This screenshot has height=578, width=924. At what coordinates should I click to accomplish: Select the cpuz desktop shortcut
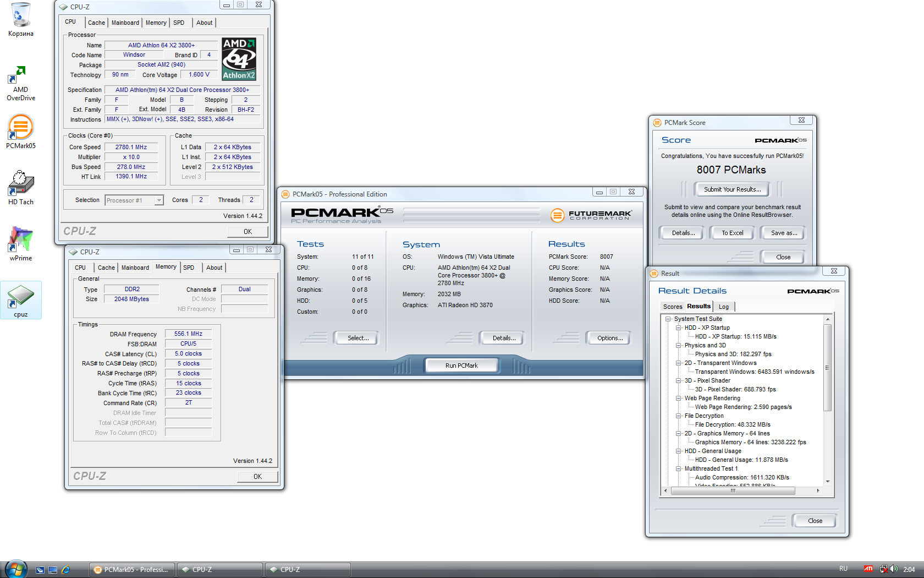(20, 300)
